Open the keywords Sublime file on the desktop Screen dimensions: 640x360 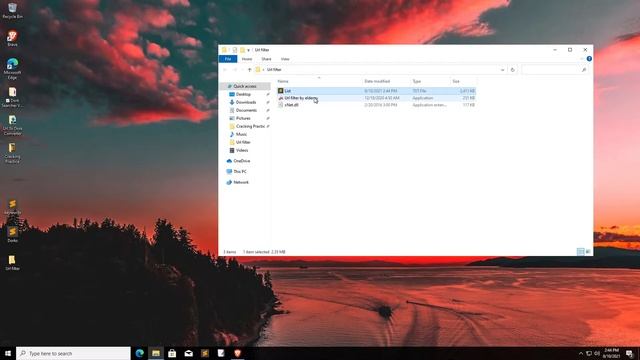pos(12,207)
